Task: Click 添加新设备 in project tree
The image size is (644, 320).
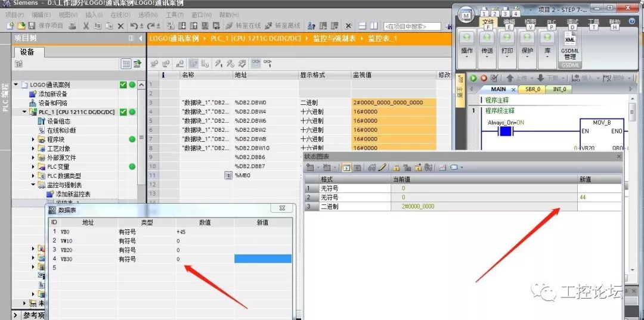Action: tap(53, 94)
